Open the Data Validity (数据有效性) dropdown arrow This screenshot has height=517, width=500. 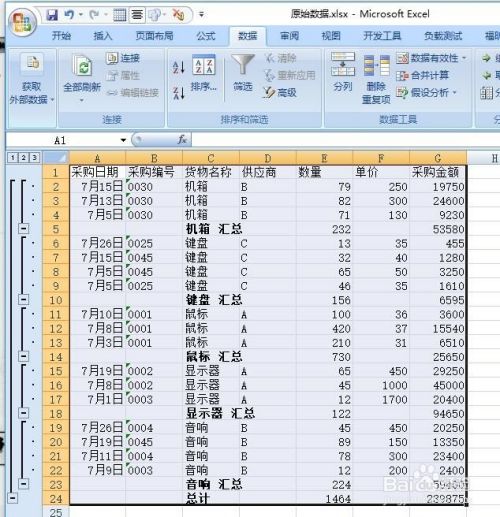click(464, 58)
